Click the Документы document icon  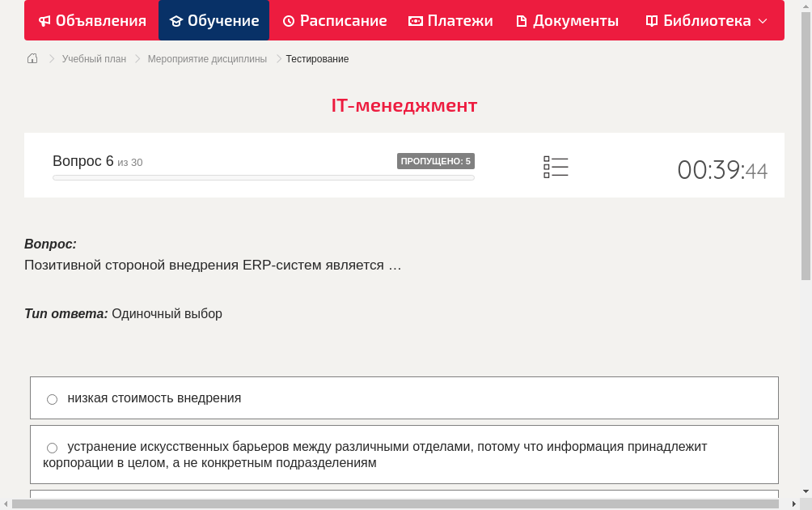tap(522, 20)
